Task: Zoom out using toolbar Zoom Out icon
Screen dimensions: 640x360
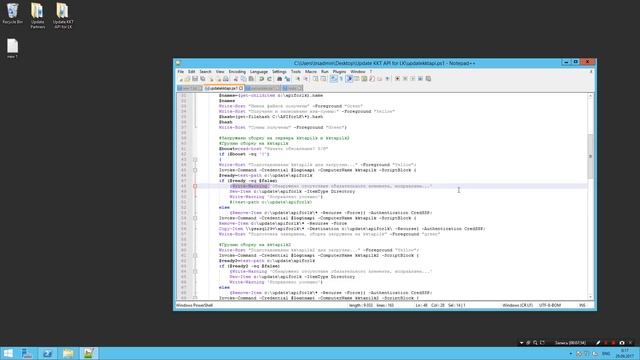Action: (306, 79)
